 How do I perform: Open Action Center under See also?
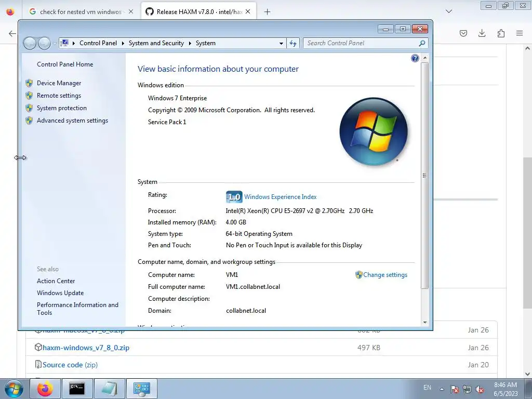(56, 281)
